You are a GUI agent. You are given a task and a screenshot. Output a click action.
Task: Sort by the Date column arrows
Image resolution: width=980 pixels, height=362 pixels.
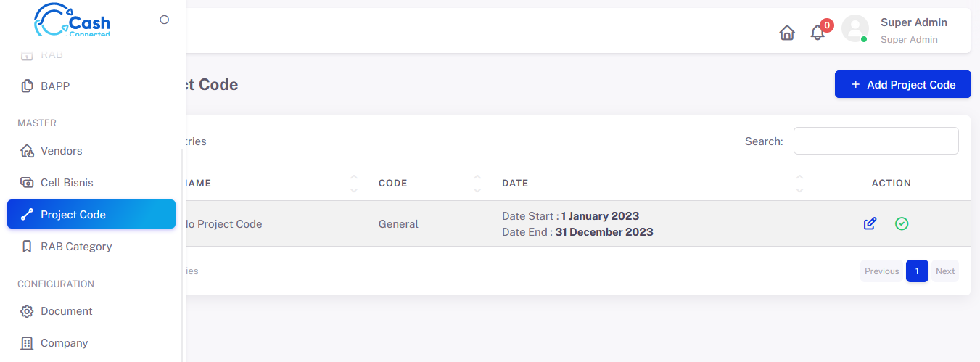(x=799, y=183)
